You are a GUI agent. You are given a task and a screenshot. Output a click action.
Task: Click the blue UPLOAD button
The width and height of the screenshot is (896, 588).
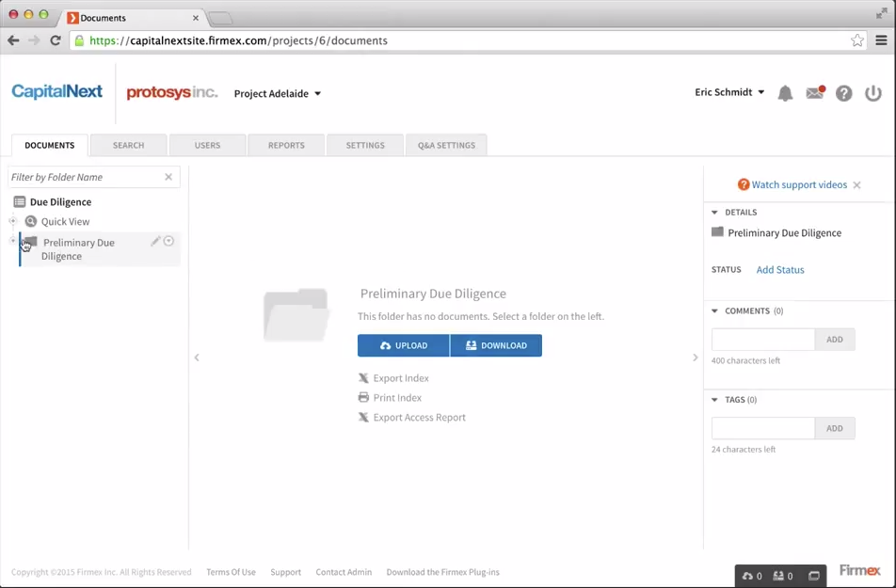click(404, 345)
